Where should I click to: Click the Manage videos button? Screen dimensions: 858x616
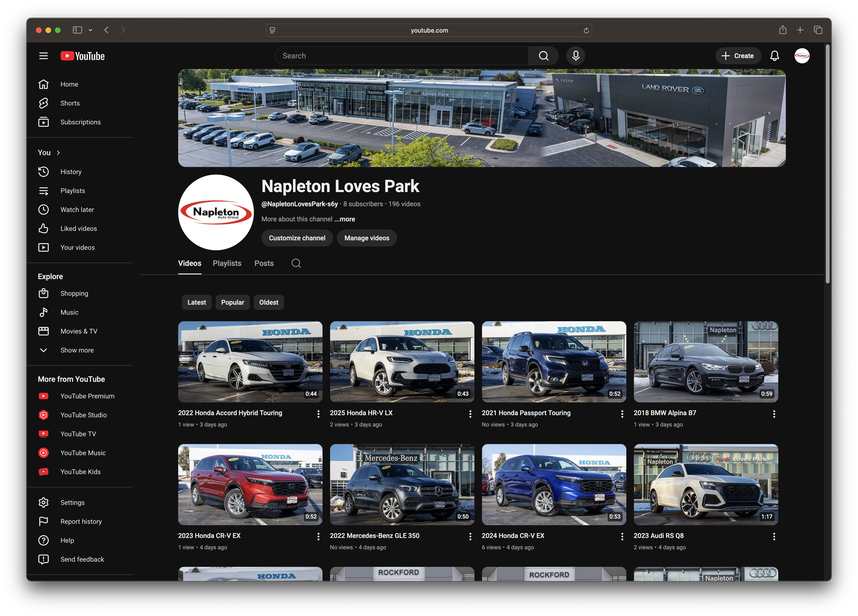pyautogui.click(x=366, y=238)
